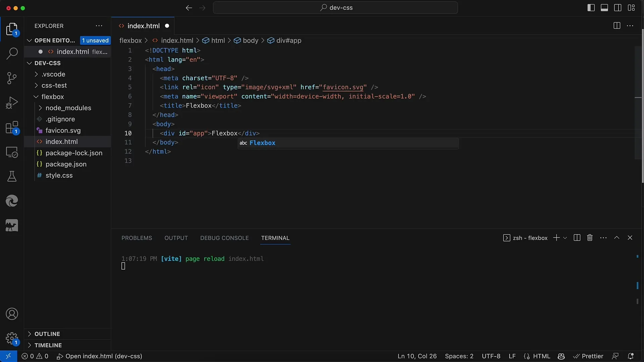This screenshot has width=644, height=362.
Task: Go back with the navigation arrow
Action: pyautogui.click(x=189, y=8)
